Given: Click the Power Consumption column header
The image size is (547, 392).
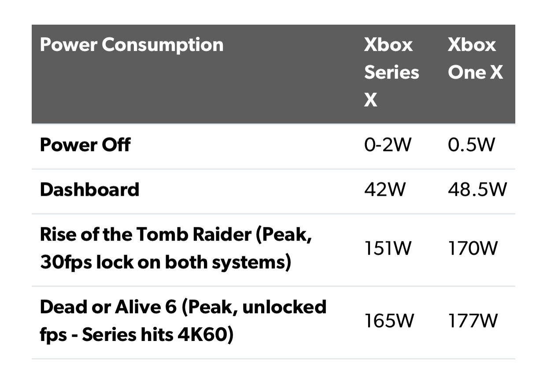Looking at the screenshot, I should coord(131,45).
